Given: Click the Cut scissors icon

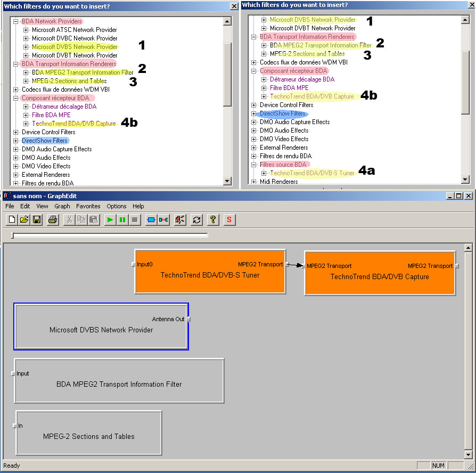Looking at the screenshot, I should coord(69,219).
